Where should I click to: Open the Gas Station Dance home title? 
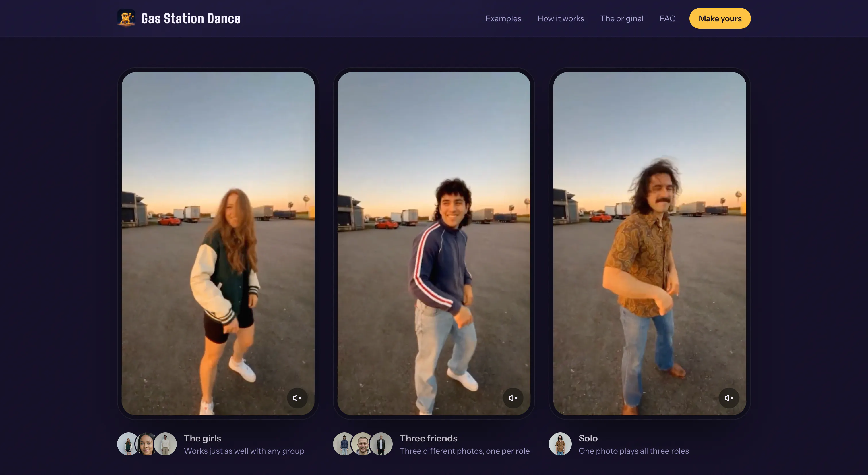point(191,19)
